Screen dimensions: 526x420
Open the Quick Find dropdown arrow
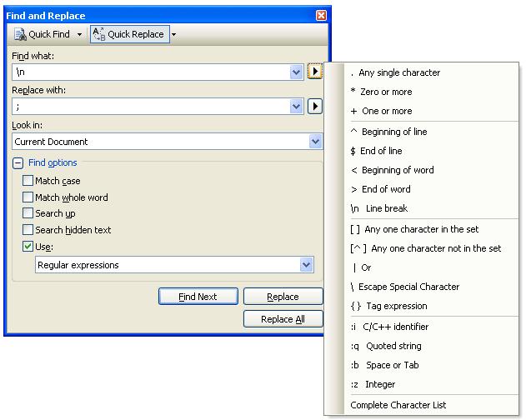coord(79,34)
